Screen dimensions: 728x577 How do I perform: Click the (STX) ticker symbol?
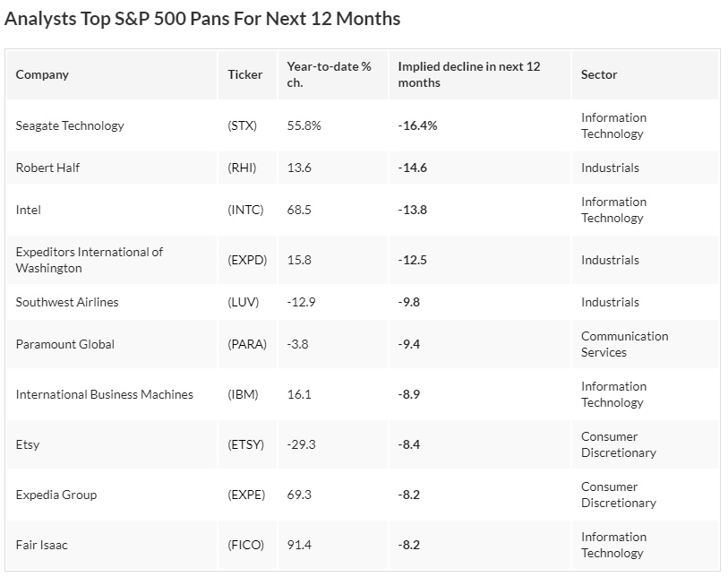point(243,125)
